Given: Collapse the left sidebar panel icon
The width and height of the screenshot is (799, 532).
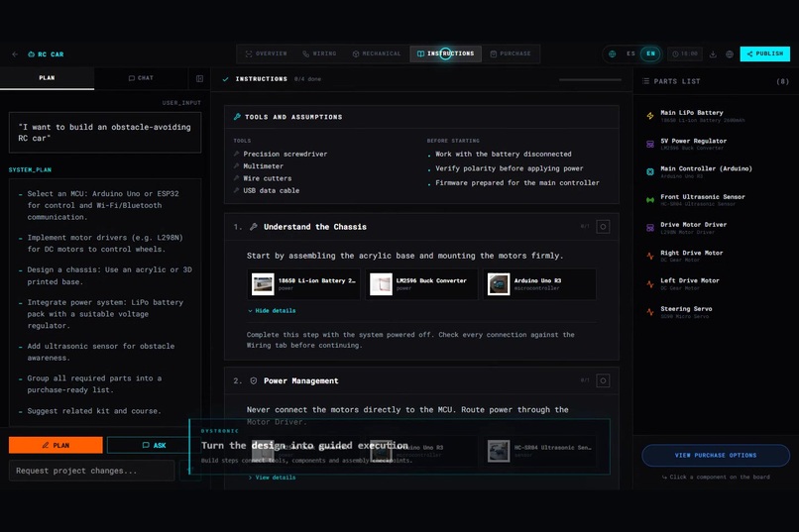Looking at the screenshot, I should 200,78.
